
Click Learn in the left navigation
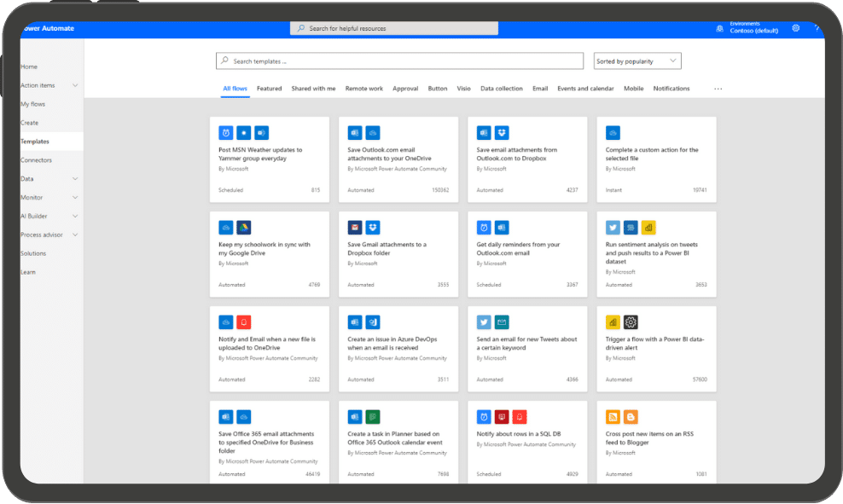coord(28,272)
